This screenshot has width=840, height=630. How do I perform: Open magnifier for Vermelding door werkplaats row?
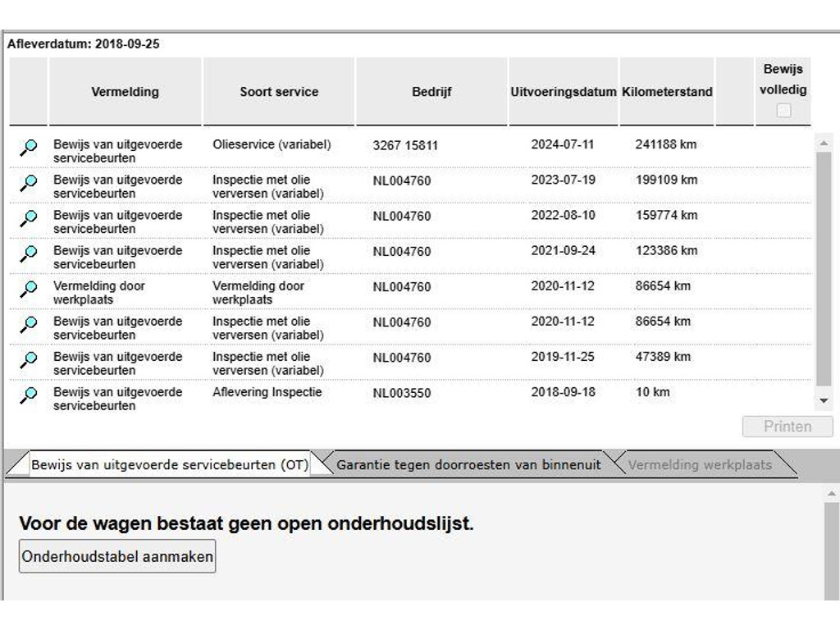coord(29,289)
